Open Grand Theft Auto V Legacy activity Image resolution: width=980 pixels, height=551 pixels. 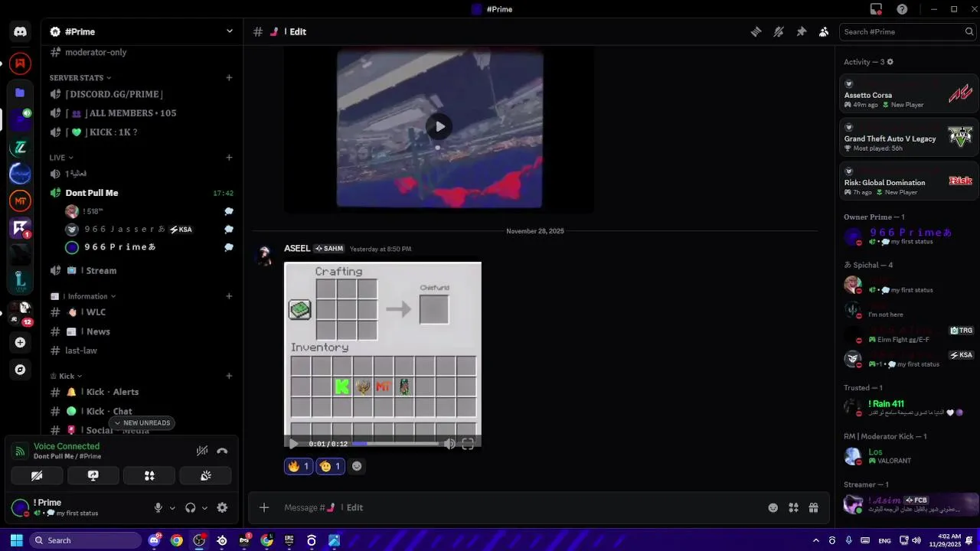(x=907, y=139)
